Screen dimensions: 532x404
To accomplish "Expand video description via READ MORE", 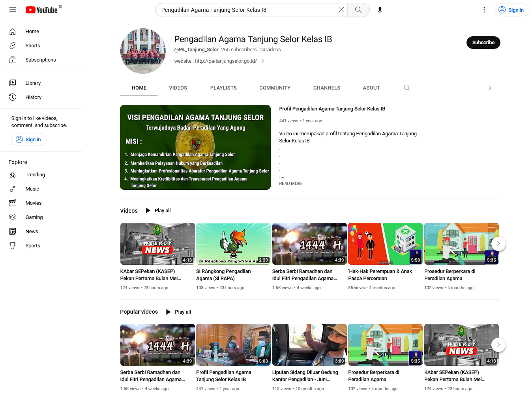I will [291, 183].
